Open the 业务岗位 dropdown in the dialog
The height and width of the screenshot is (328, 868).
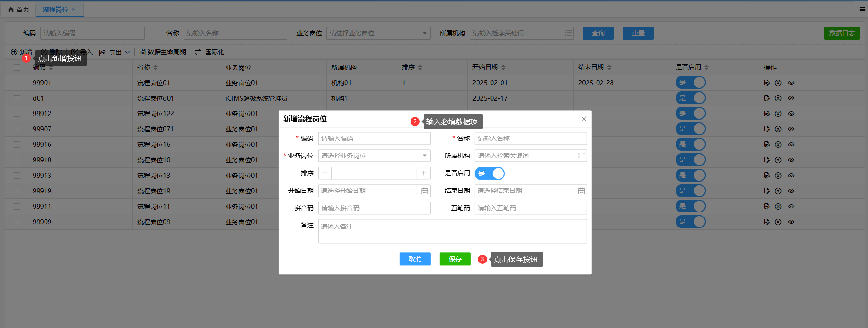tap(374, 156)
